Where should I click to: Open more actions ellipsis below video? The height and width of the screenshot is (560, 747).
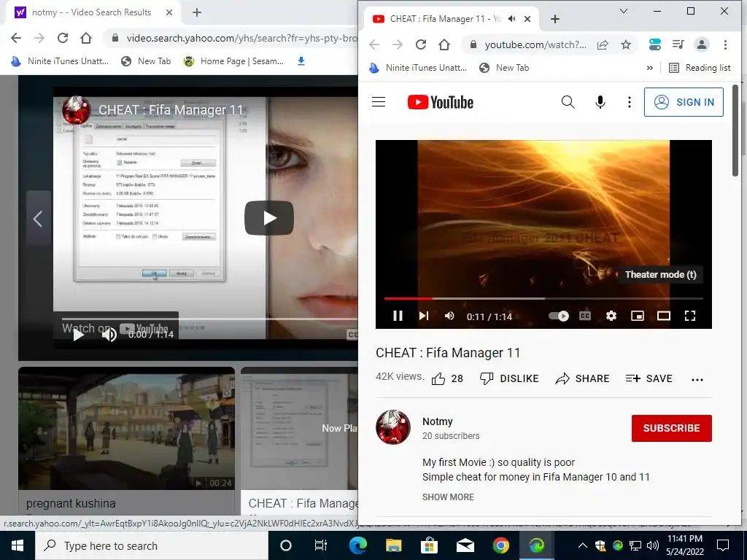[x=697, y=379]
